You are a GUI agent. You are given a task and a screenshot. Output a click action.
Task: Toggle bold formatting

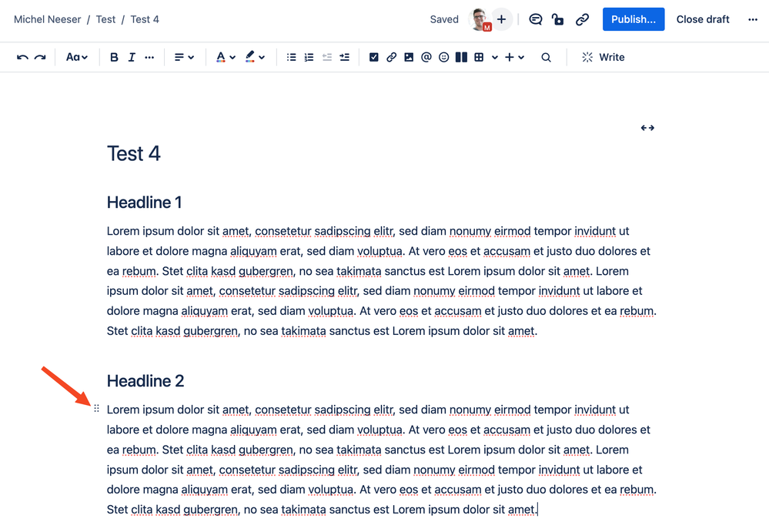click(114, 58)
